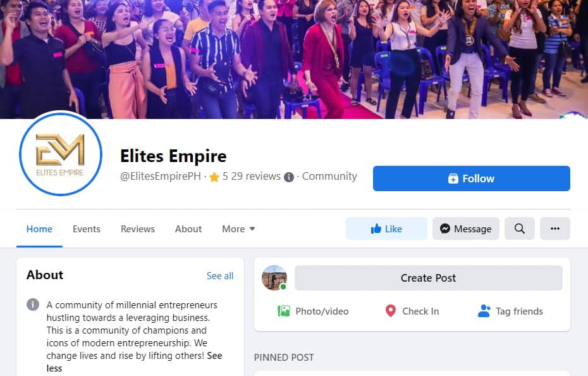The width and height of the screenshot is (588, 376).
Task: Click the info icon beside 29 reviews
Action: [x=289, y=177]
